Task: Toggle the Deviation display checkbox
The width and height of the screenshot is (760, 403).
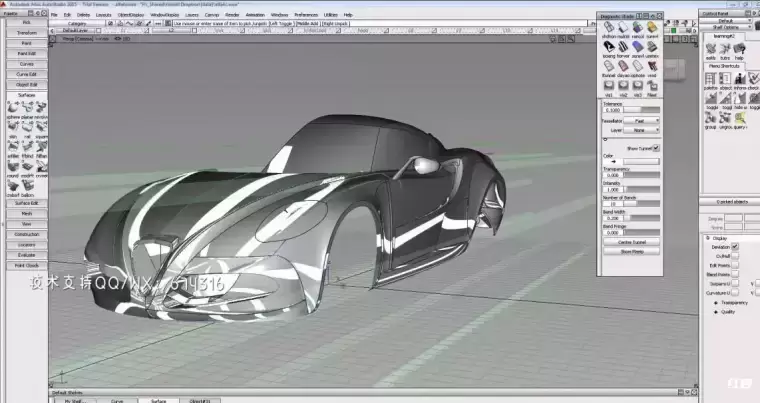Action: click(x=735, y=247)
